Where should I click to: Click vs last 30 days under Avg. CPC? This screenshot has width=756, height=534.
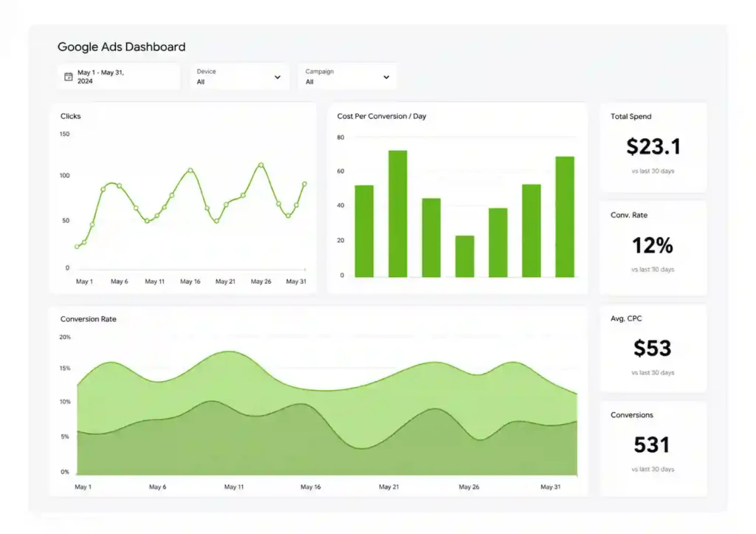[x=653, y=372]
